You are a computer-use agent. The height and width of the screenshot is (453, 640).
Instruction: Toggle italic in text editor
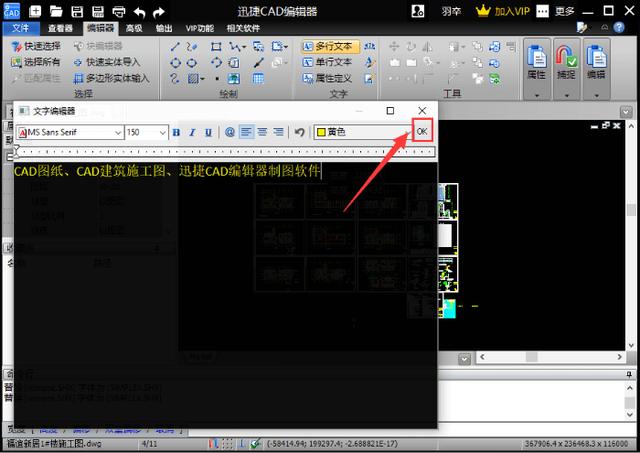pyautogui.click(x=192, y=132)
